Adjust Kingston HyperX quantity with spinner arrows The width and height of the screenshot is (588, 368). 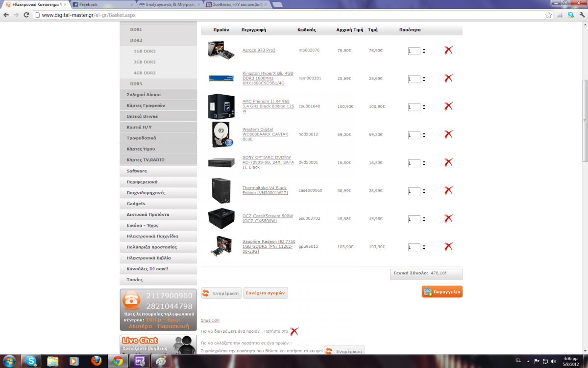pos(424,79)
